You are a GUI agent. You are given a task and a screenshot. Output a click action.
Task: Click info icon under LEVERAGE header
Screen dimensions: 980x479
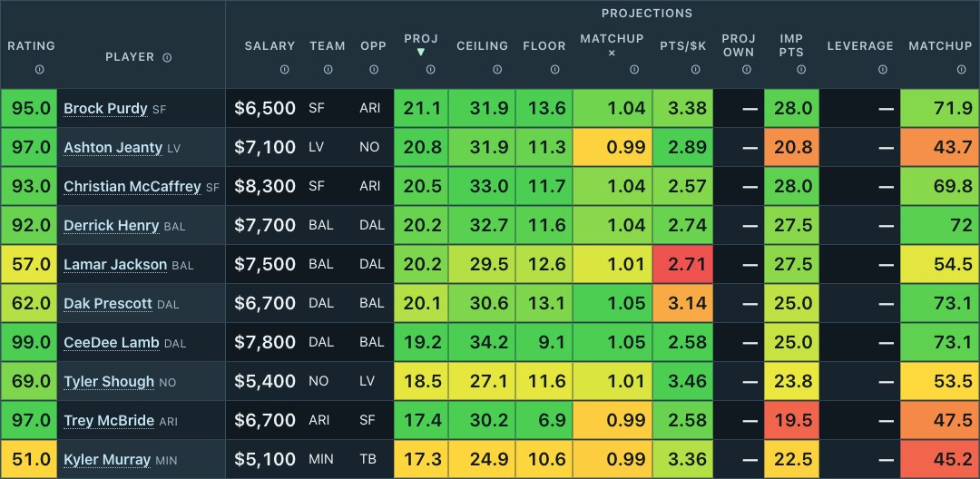[883, 70]
